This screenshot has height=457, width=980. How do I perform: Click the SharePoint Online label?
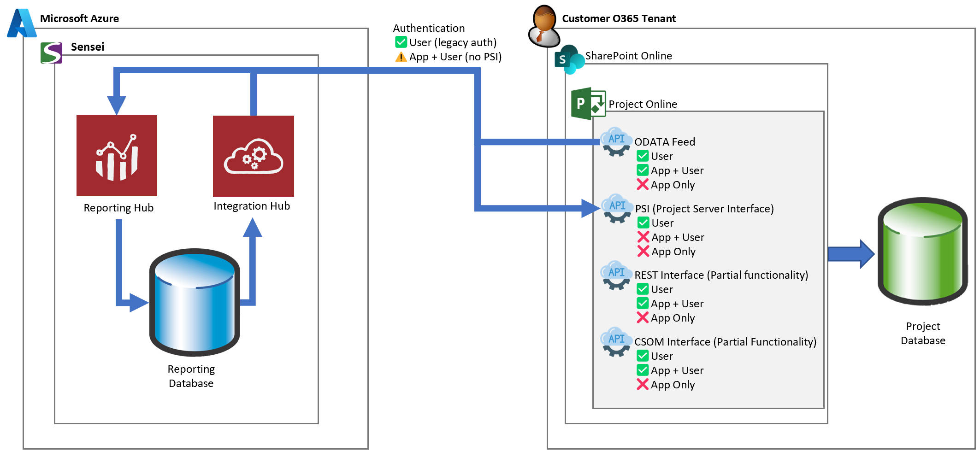point(628,56)
